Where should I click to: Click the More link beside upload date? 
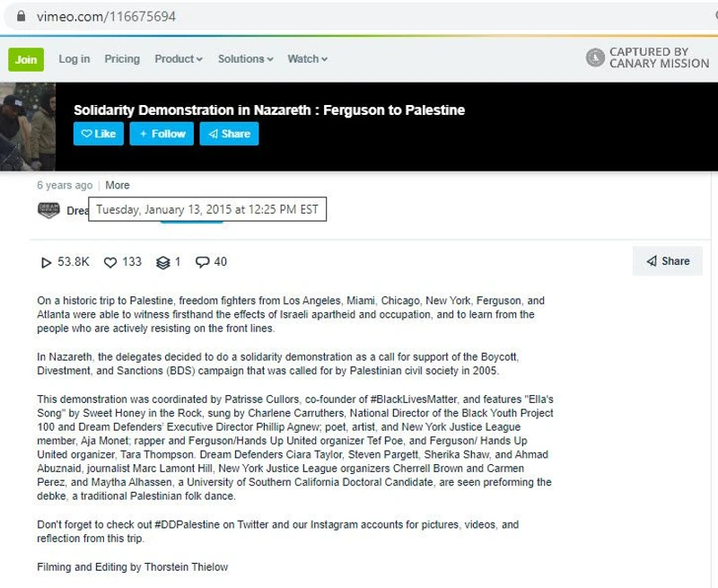[x=118, y=185]
